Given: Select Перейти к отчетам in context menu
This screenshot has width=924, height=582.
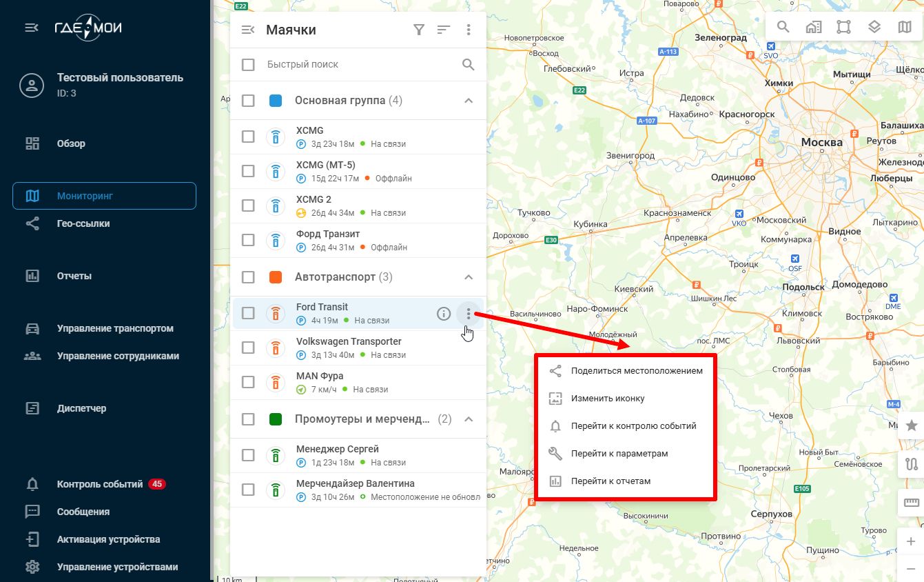Looking at the screenshot, I should pos(610,481).
